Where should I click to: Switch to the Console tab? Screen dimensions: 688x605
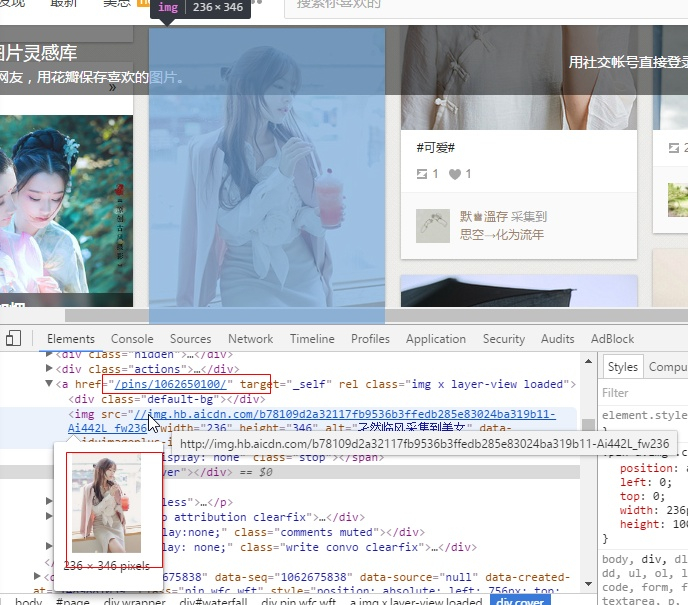[132, 339]
